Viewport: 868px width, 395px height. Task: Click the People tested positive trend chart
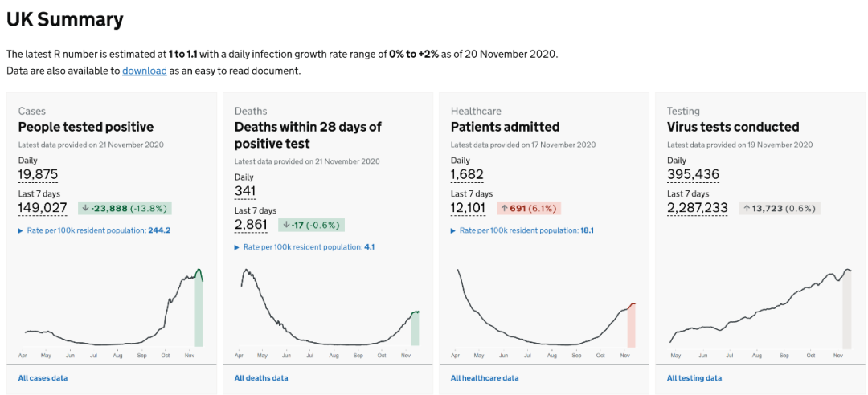point(113,309)
